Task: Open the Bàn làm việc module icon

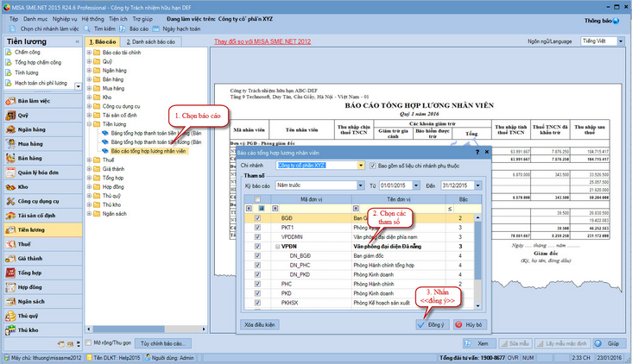Action: [10, 101]
